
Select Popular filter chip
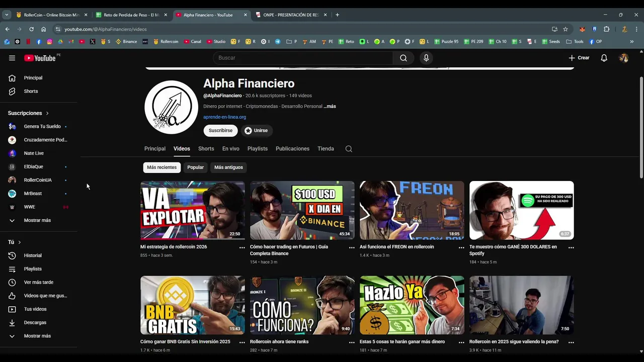196,167
